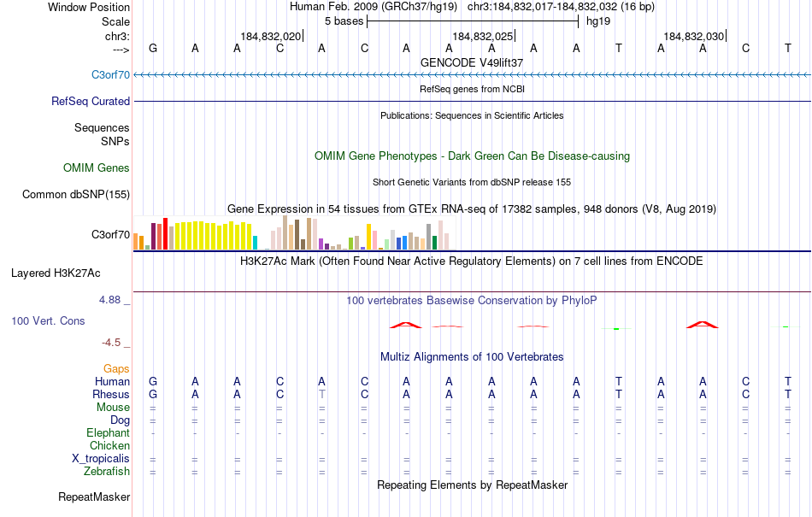This screenshot has height=517, width=812.
Task: Select the Chicken species label
Action: pyautogui.click(x=109, y=445)
